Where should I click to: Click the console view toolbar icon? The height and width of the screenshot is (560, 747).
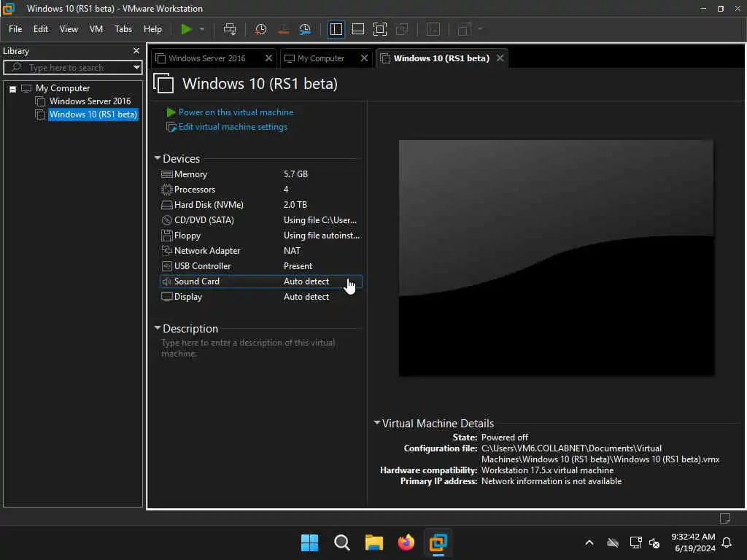point(433,29)
